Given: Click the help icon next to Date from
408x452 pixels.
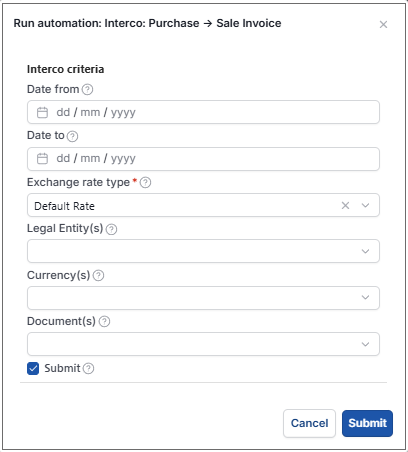Looking at the screenshot, I should tap(87, 89).
